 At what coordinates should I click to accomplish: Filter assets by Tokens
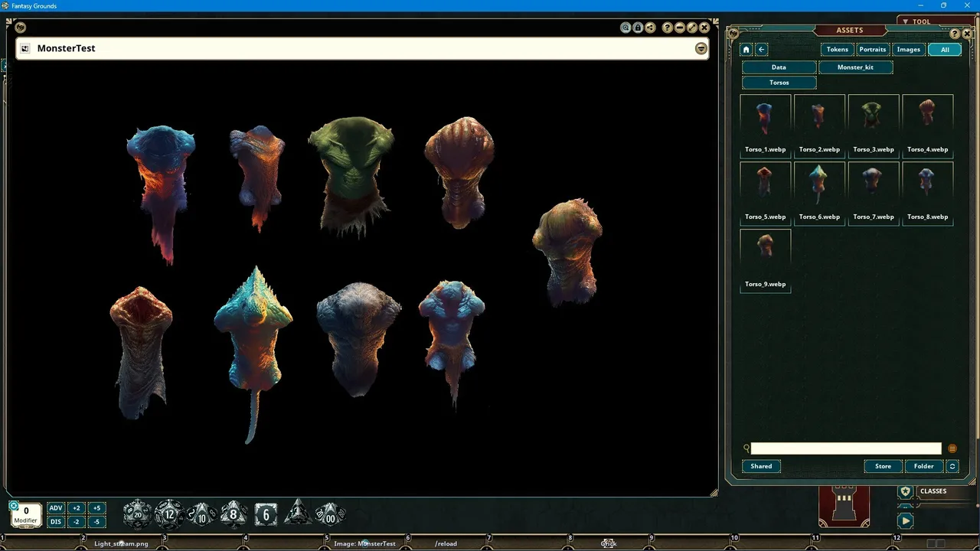coord(838,49)
